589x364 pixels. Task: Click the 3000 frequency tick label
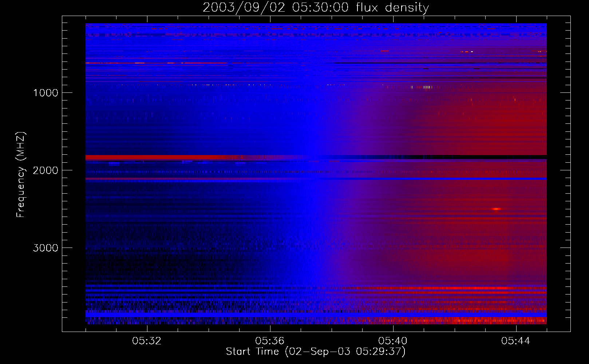coord(46,248)
